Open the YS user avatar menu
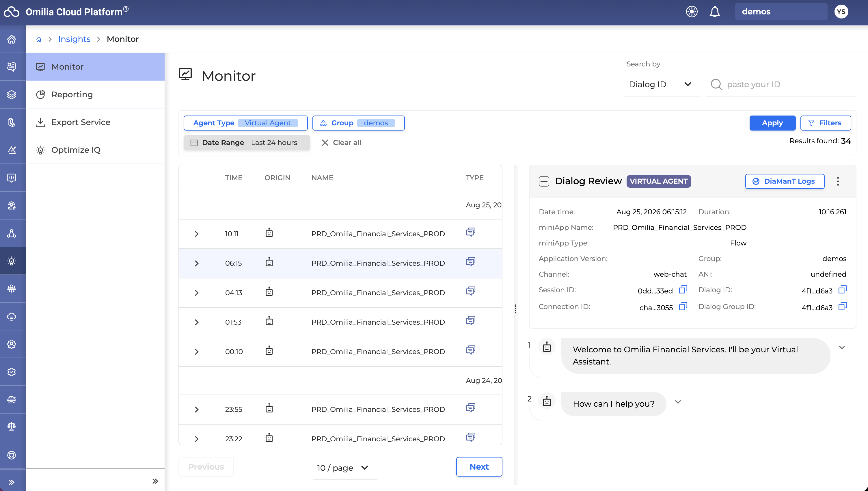This screenshot has height=491, width=868. [x=841, y=12]
